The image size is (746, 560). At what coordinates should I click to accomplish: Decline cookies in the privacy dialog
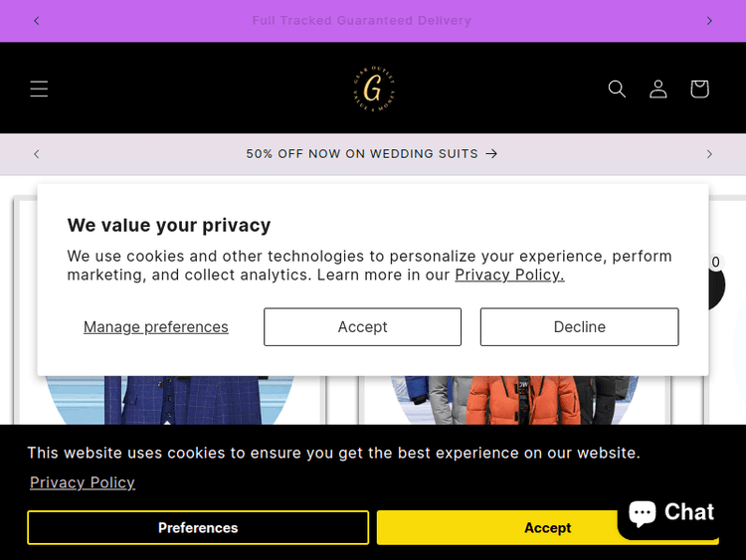[579, 327]
